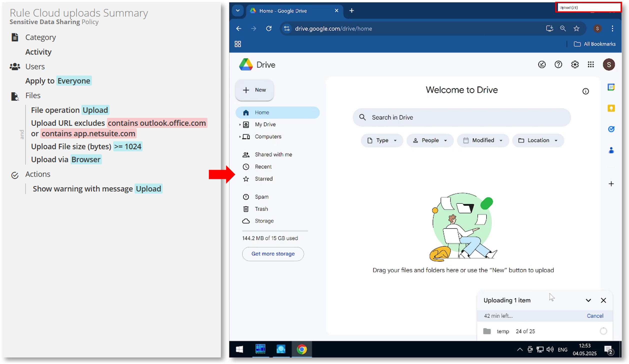Open offline ready status icon in Drive
The height and width of the screenshot is (364, 629).
pyautogui.click(x=541, y=64)
